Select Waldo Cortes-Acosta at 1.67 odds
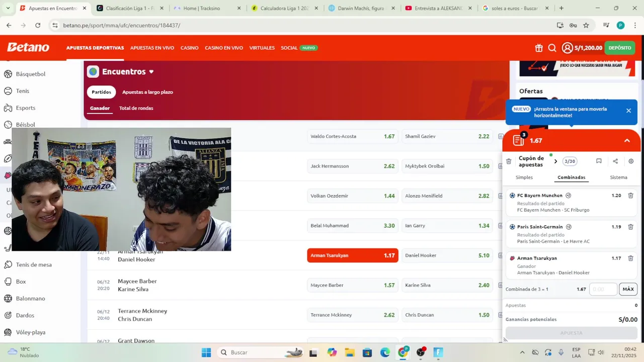Viewport: 644px width, 362px height. [353, 136]
